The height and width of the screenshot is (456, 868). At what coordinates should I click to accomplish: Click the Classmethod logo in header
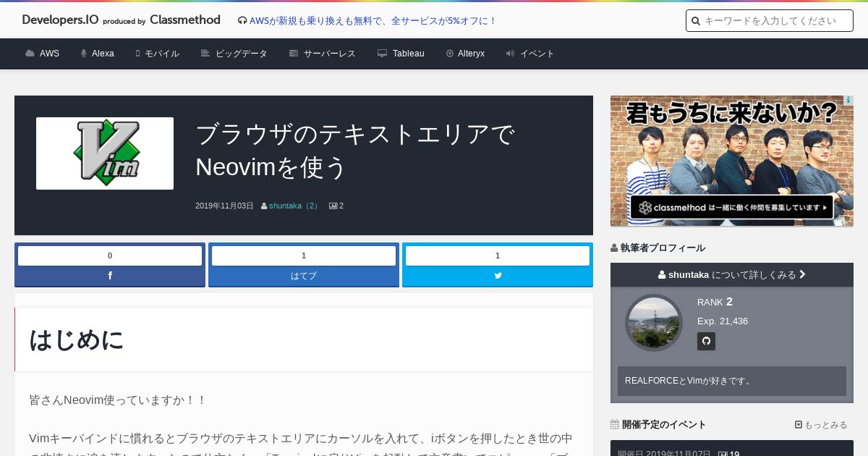click(x=184, y=20)
